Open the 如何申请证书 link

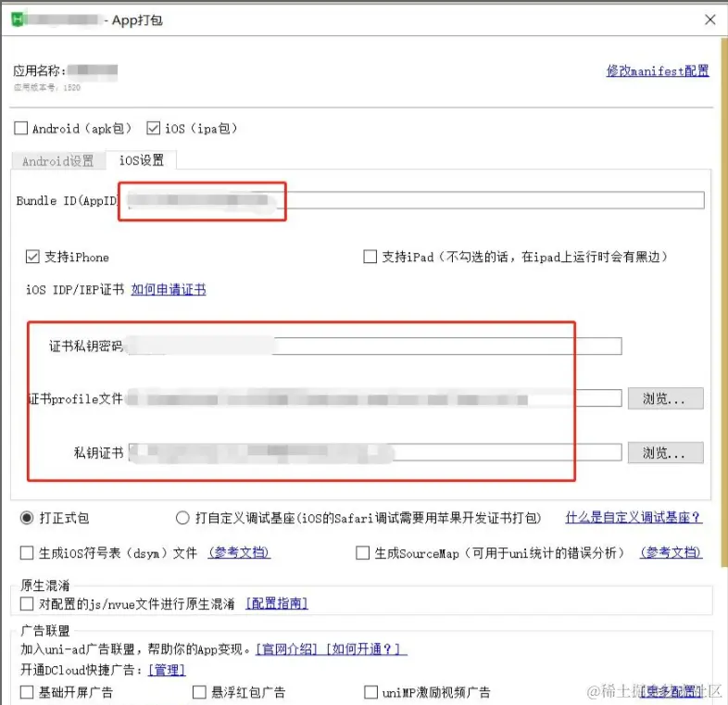pyautogui.click(x=169, y=289)
